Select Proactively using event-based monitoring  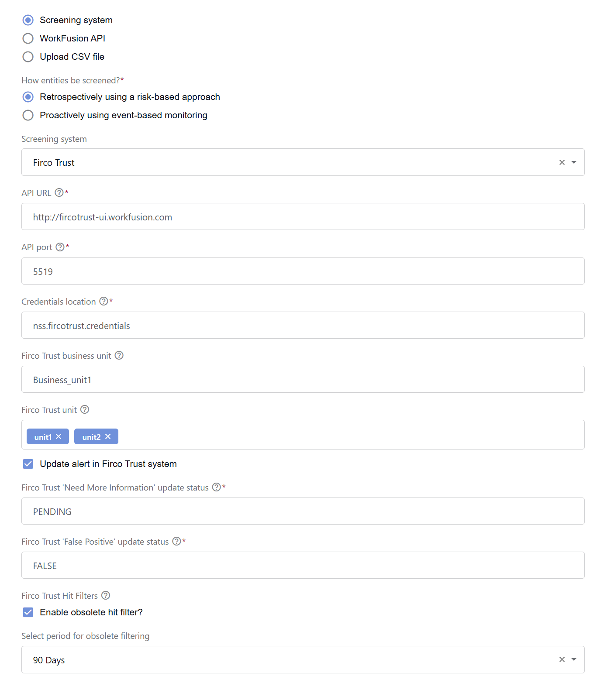tap(28, 115)
